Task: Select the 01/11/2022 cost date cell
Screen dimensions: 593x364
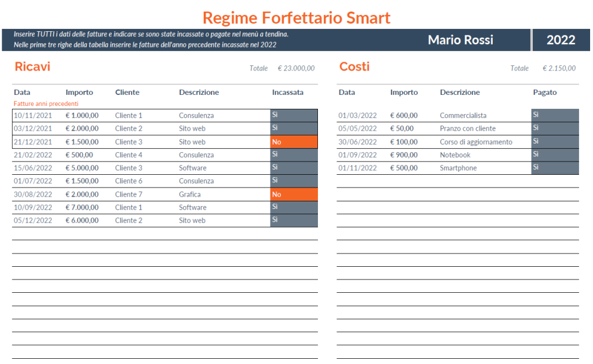Action: [357, 168]
